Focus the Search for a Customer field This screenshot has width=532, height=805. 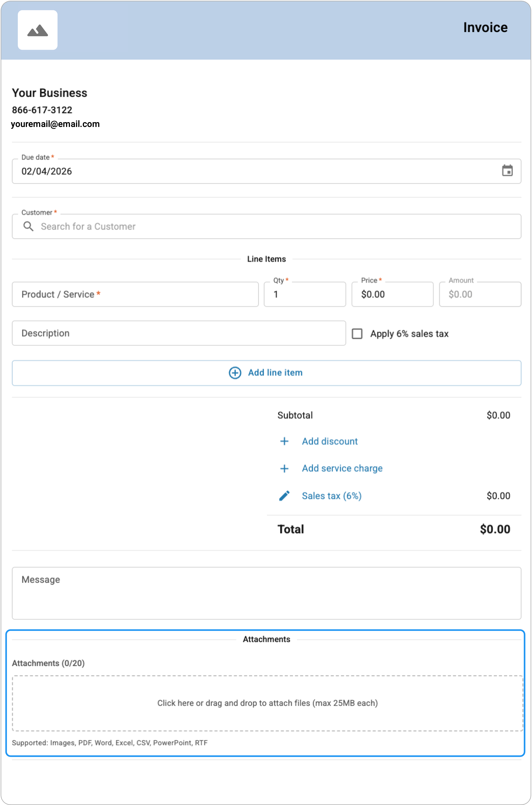[266, 226]
